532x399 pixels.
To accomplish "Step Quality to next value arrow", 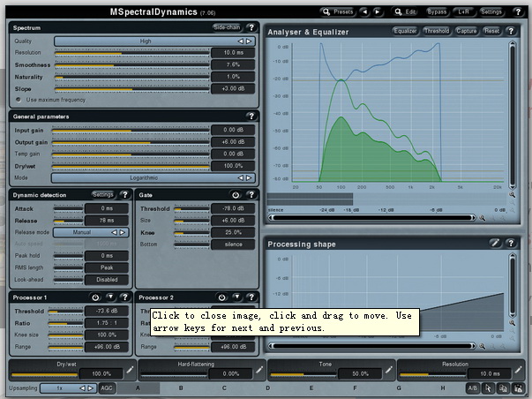I will coord(249,41).
